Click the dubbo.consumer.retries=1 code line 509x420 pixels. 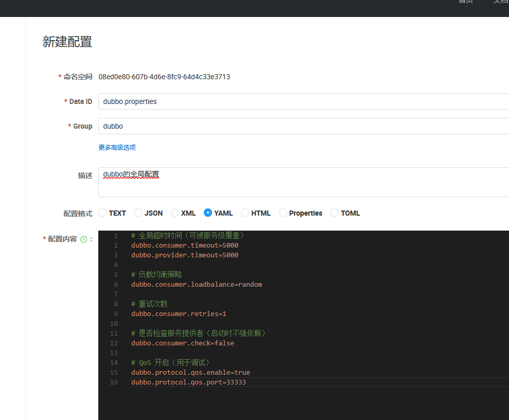(179, 313)
